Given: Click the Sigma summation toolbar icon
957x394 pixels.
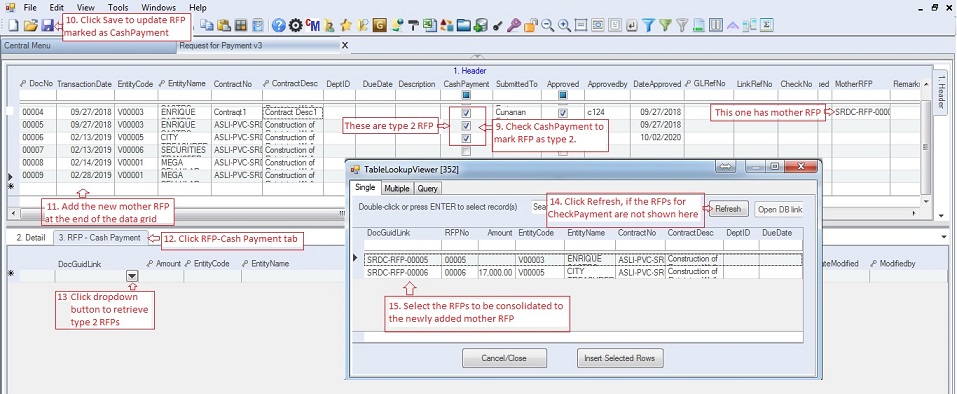Looking at the screenshot, I should tap(766, 25).
